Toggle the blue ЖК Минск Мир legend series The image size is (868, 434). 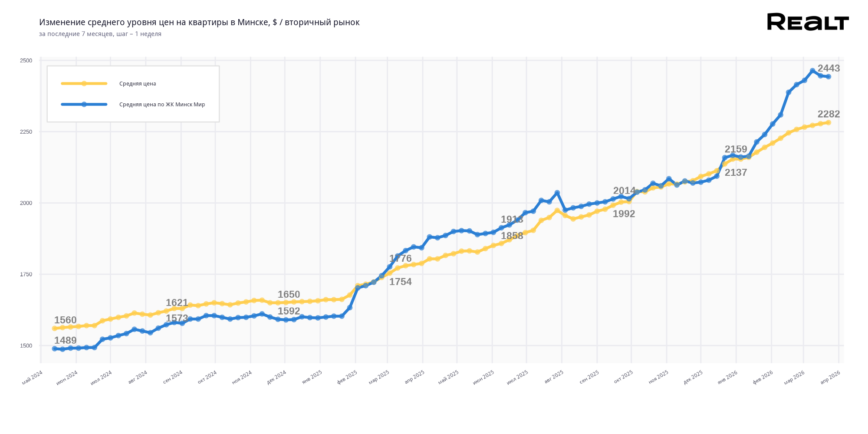pyautogui.click(x=162, y=105)
